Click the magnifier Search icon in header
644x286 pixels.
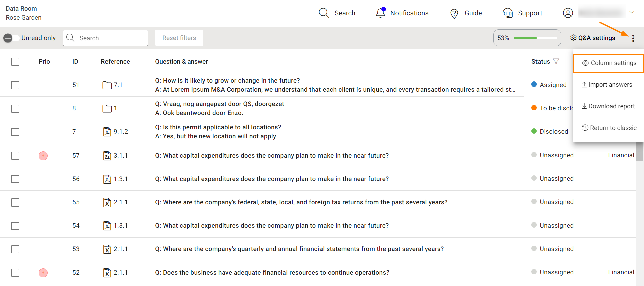tap(324, 13)
